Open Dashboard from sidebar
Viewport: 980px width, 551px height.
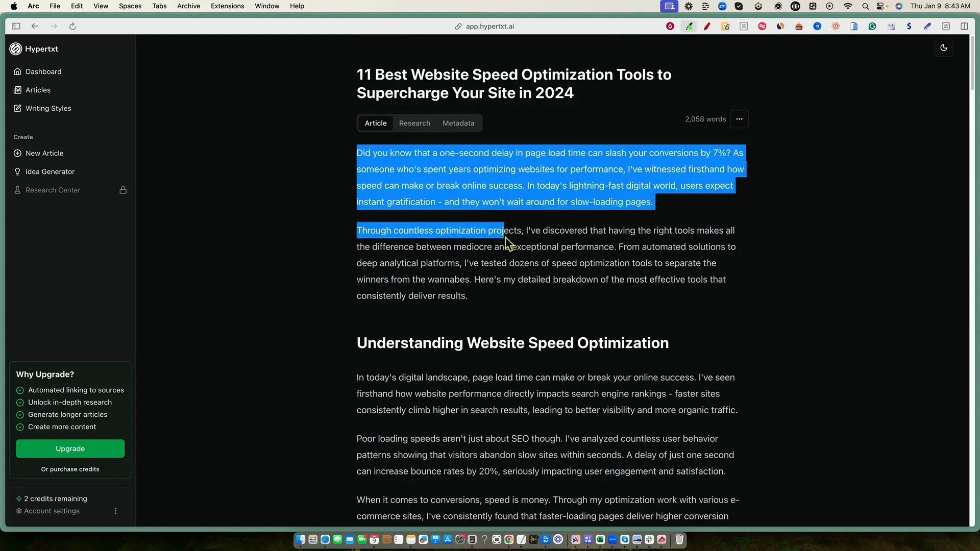43,71
